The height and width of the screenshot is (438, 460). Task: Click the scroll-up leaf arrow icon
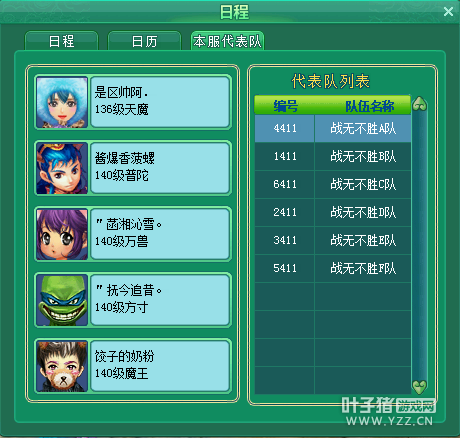click(419, 104)
